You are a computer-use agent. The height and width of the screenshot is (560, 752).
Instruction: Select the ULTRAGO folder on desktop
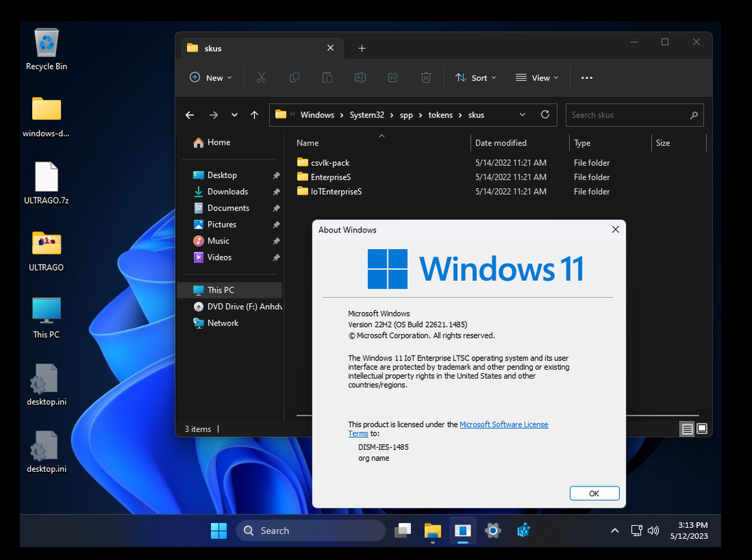(x=46, y=251)
